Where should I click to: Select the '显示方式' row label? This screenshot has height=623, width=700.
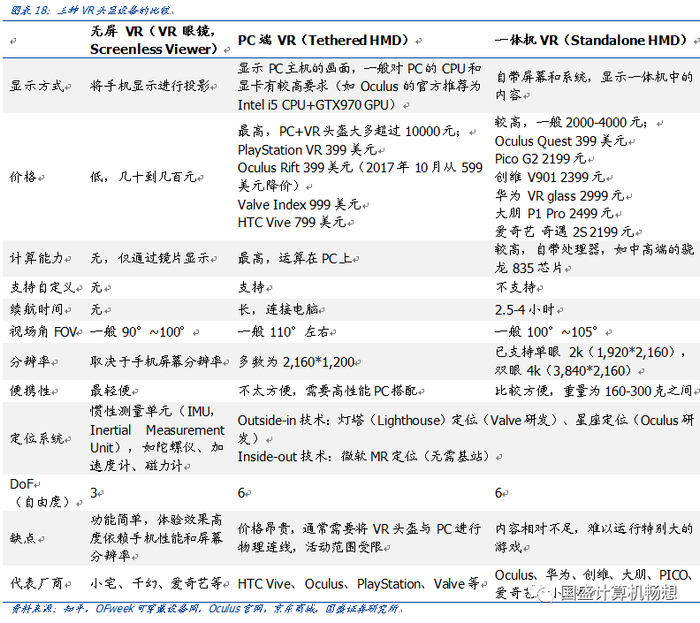pos(37,85)
